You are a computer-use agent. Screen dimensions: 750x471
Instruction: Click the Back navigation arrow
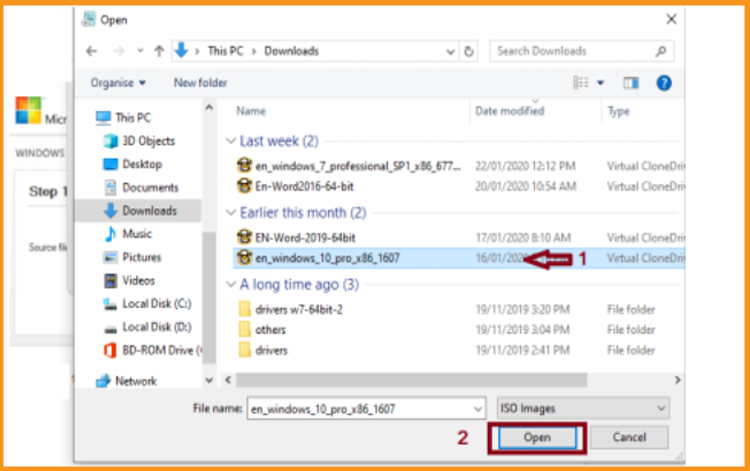(91, 51)
